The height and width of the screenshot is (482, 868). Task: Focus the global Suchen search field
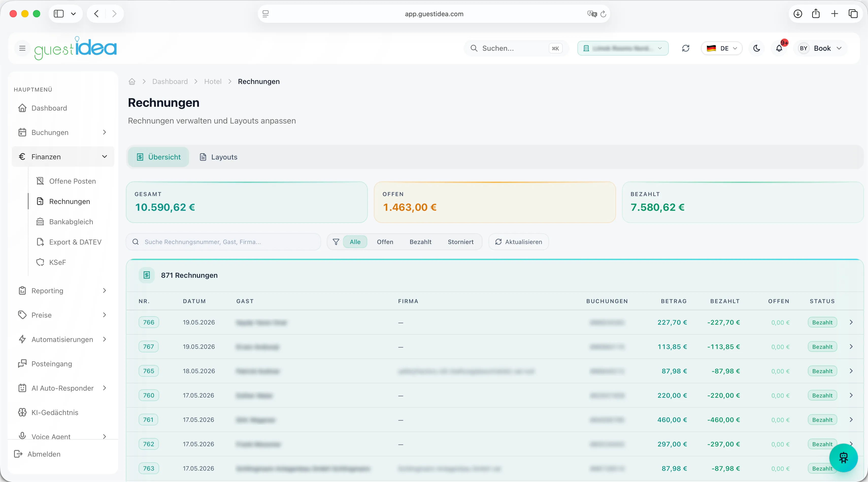pos(516,48)
